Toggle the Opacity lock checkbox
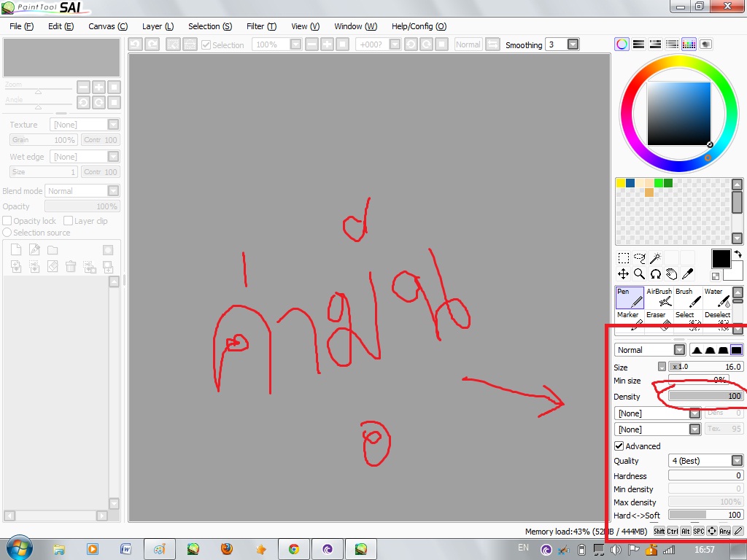This screenshot has width=747, height=560. click(x=7, y=221)
